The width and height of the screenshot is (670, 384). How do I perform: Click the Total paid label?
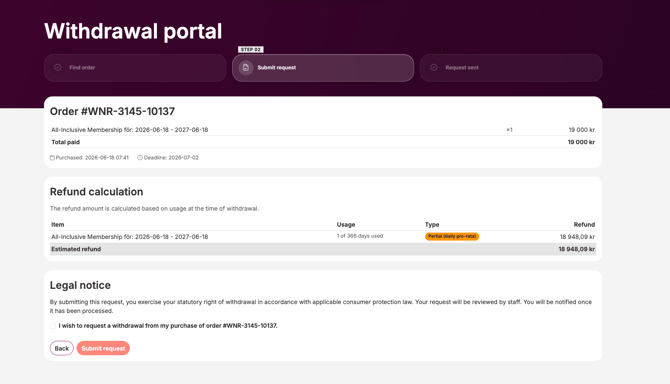pyautogui.click(x=65, y=142)
